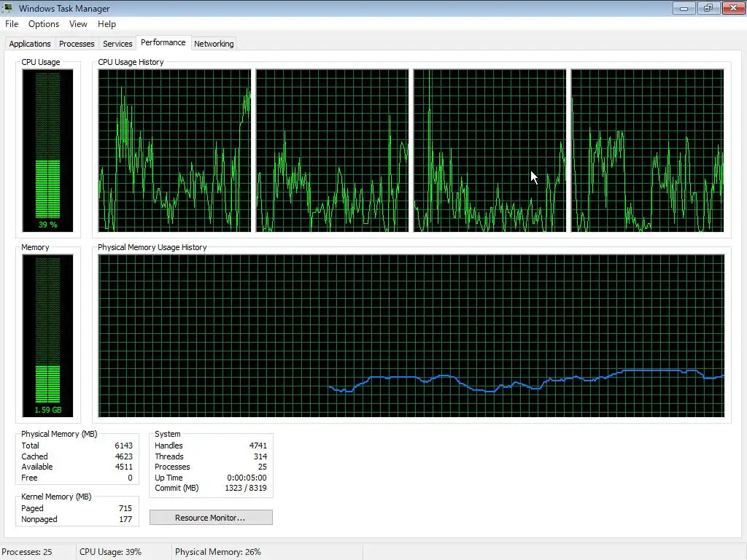Click the Memory gauge showing 1.59 GB
The width and height of the screenshot is (747, 560).
coord(47,335)
